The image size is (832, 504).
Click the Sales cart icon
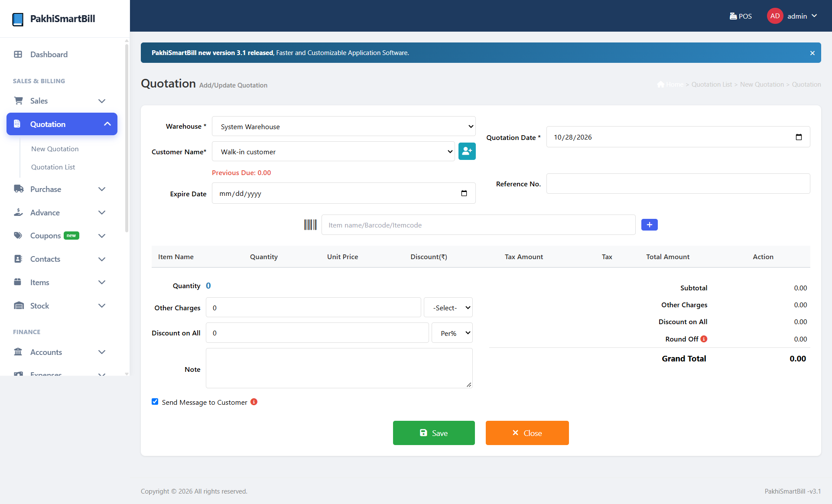(x=18, y=101)
